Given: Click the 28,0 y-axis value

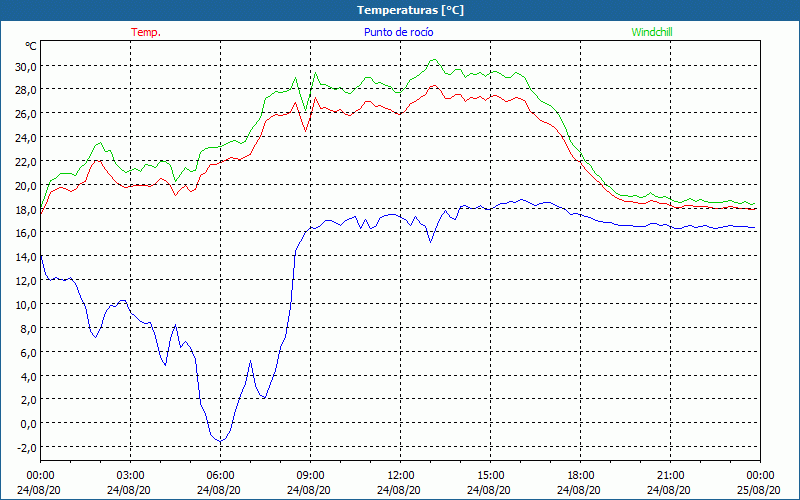Looking at the screenshot, I should click(x=24, y=90).
